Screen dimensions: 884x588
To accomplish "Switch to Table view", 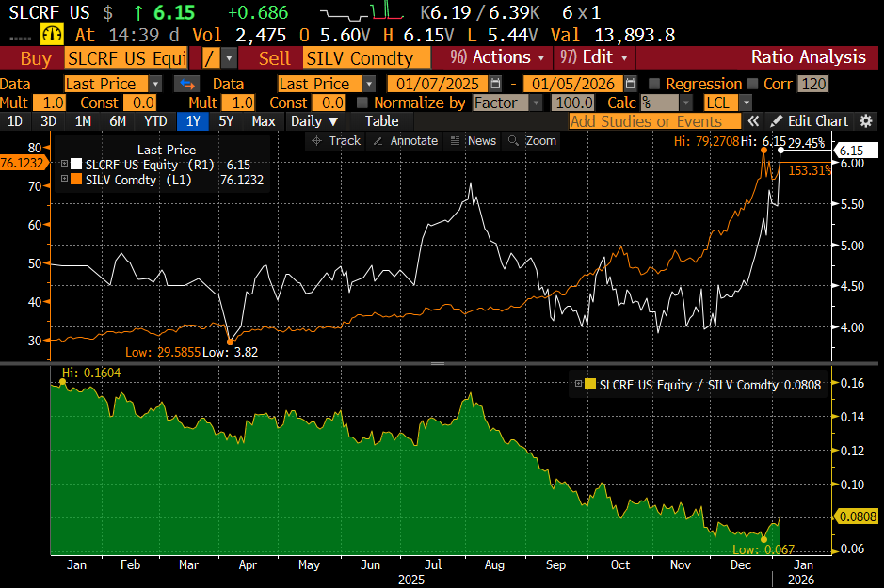I will tap(381, 121).
